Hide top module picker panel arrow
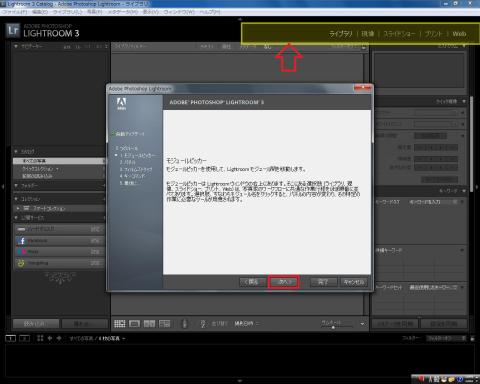Screen dimensions: 480x384 (240, 19)
